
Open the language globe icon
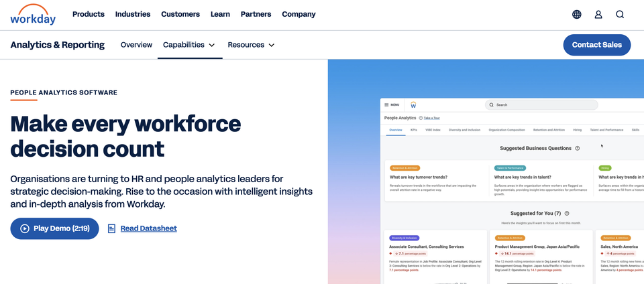[577, 14]
